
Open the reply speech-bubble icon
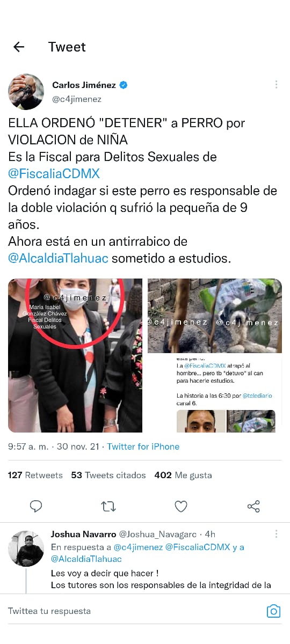coord(36,506)
